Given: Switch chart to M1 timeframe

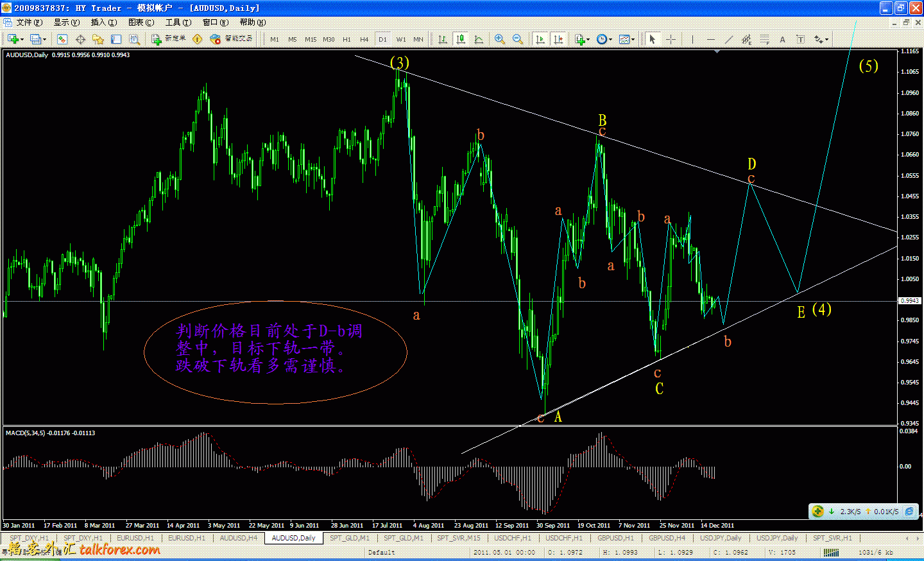Looking at the screenshot, I should 275,39.
